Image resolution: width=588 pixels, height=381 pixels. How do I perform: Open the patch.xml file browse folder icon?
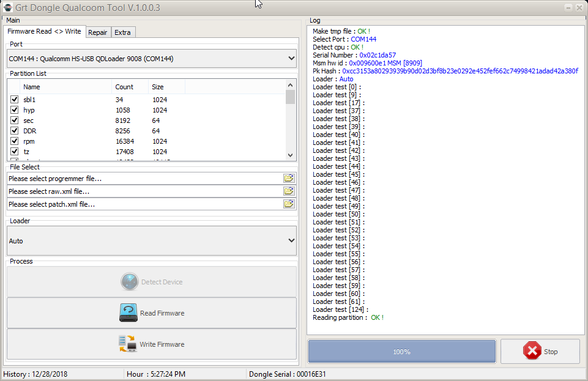tap(289, 204)
